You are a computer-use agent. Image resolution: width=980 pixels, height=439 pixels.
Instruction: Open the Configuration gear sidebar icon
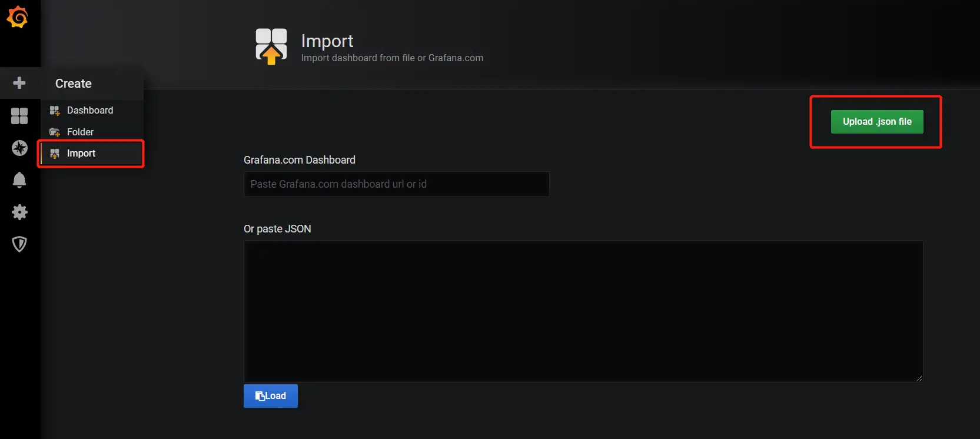[x=19, y=212]
